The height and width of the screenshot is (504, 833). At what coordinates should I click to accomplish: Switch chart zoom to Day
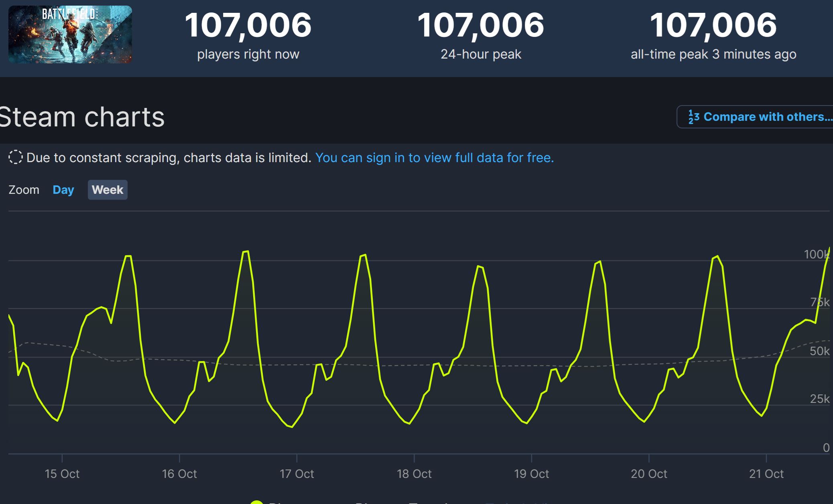(63, 190)
